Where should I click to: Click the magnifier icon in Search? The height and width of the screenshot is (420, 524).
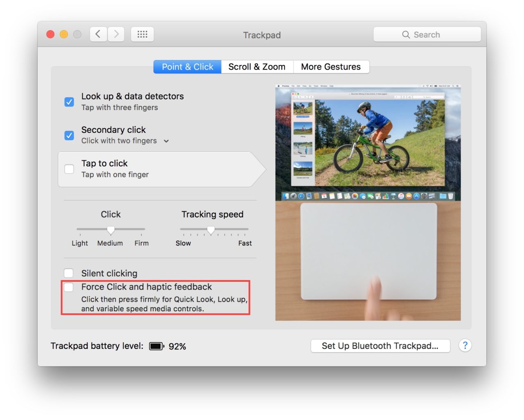click(x=406, y=35)
